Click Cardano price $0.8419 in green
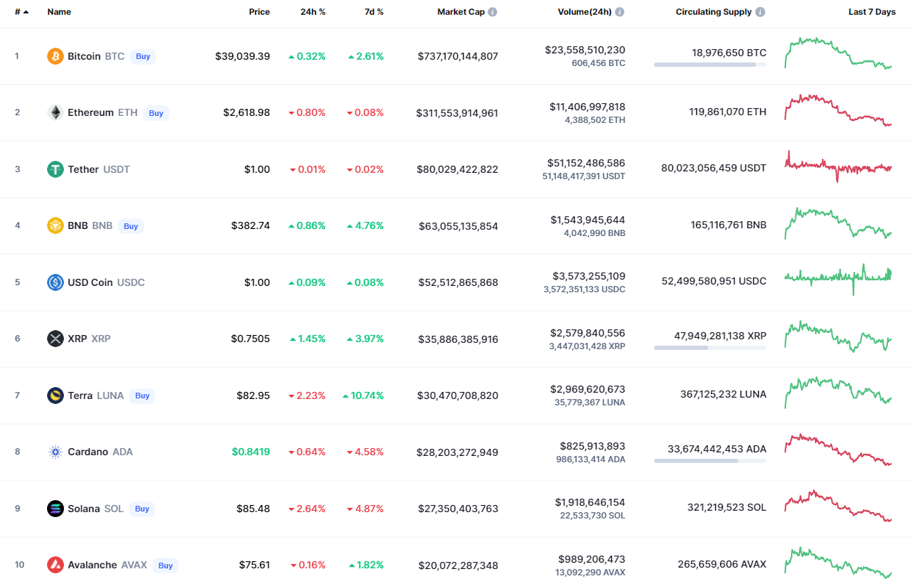Image resolution: width=914 pixels, height=588 pixels. 251,452
